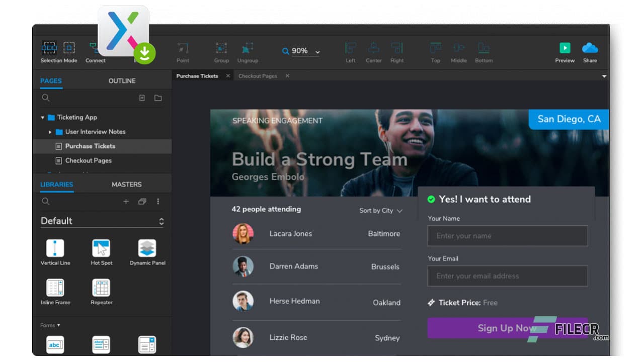Image resolution: width=644 pixels, height=362 pixels.
Task: Click the Ungroup icon
Action: (247, 49)
